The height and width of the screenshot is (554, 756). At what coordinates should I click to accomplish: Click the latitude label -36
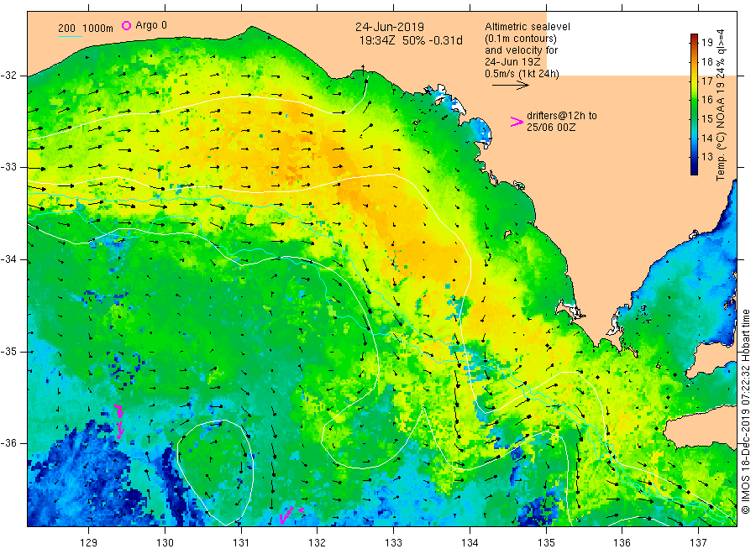pyautogui.click(x=8, y=443)
